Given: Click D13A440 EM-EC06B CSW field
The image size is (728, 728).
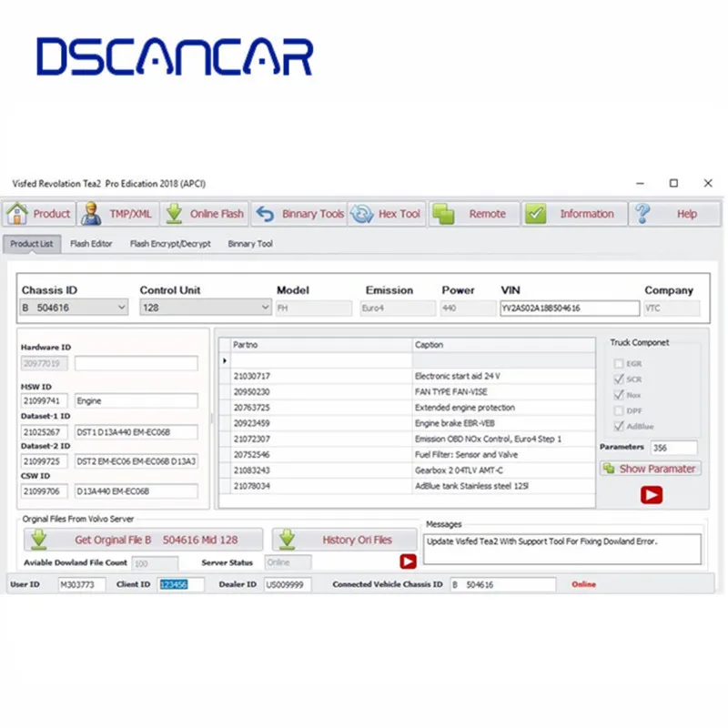Looking at the screenshot, I should point(136,491).
